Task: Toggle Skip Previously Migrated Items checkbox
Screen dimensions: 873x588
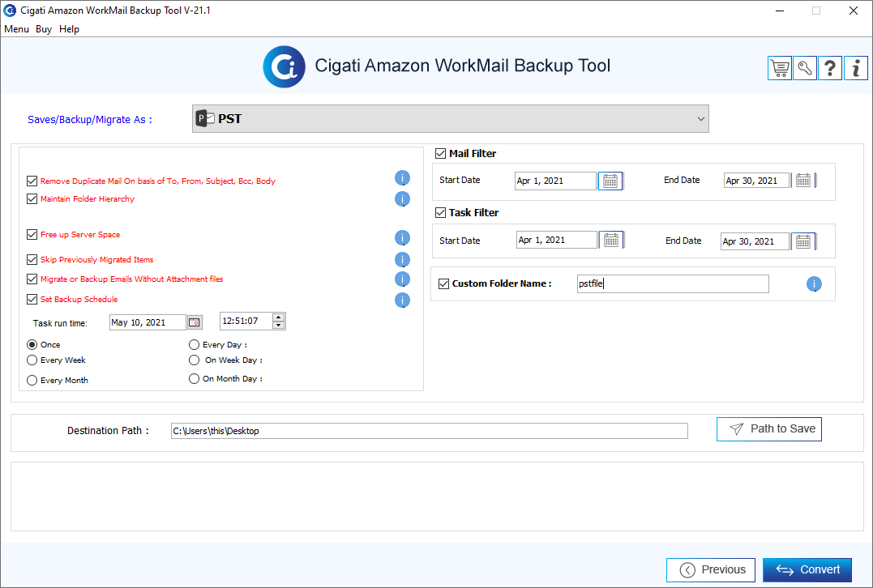Action: point(32,259)
